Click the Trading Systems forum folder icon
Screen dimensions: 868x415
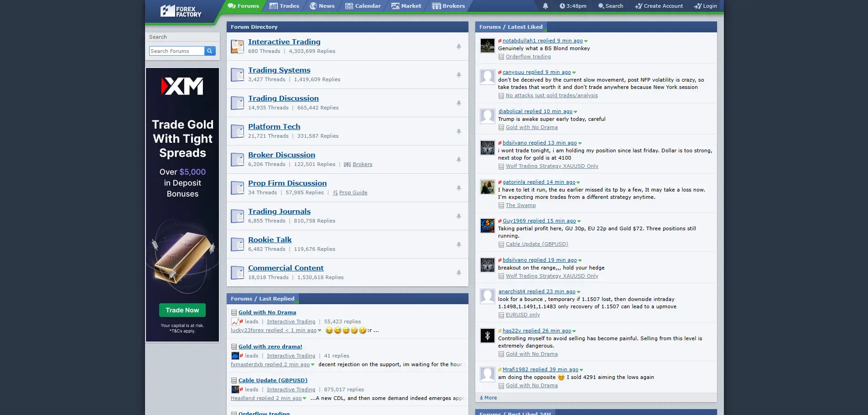(237, 75)
